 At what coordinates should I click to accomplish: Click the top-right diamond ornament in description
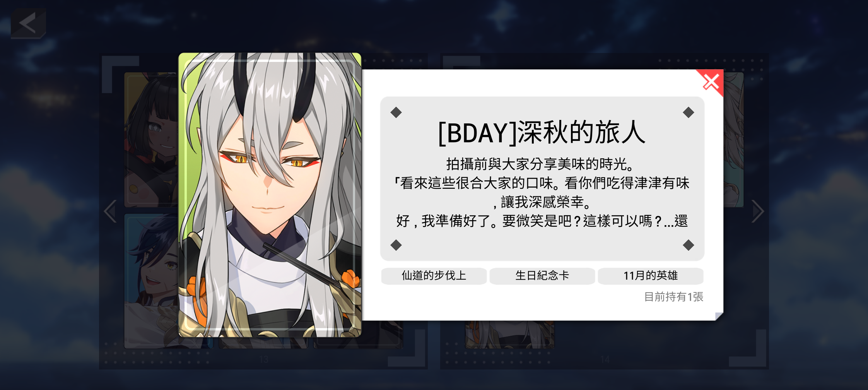point(689,113)
